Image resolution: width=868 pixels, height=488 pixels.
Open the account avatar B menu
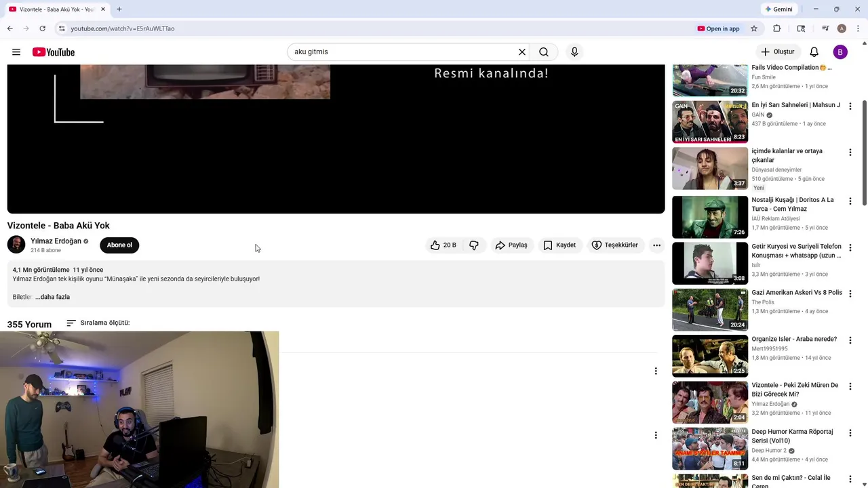[x=840, y=52]
